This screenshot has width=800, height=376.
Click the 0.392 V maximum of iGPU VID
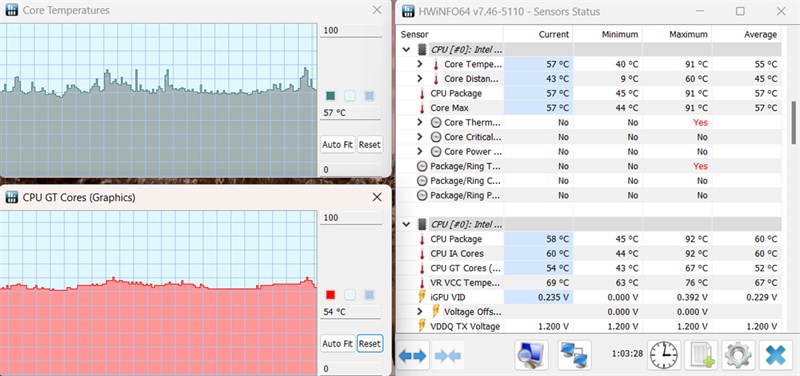(x=692, y=297)
